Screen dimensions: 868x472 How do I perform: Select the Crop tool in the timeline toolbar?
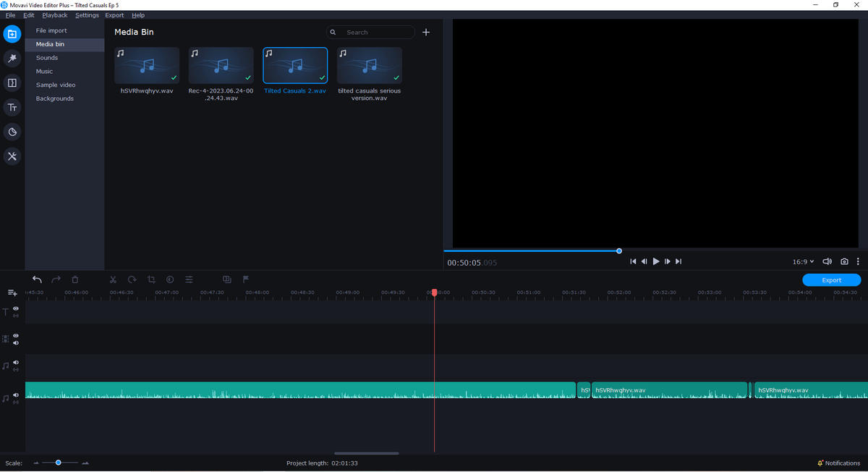point(151,279)
